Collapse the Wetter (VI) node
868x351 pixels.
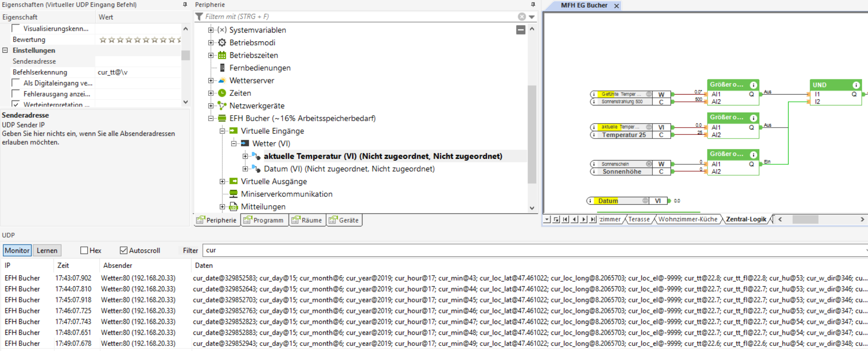click(234, 144)
